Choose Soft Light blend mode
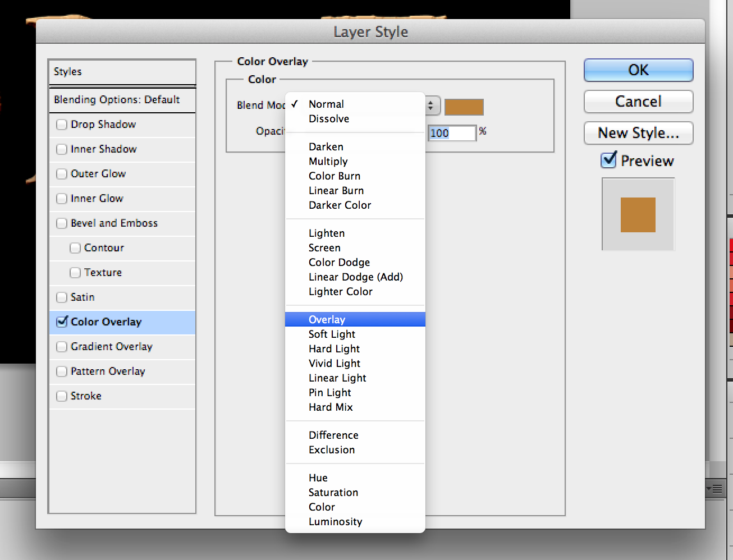Screen dimensions: 733x560 355,334
